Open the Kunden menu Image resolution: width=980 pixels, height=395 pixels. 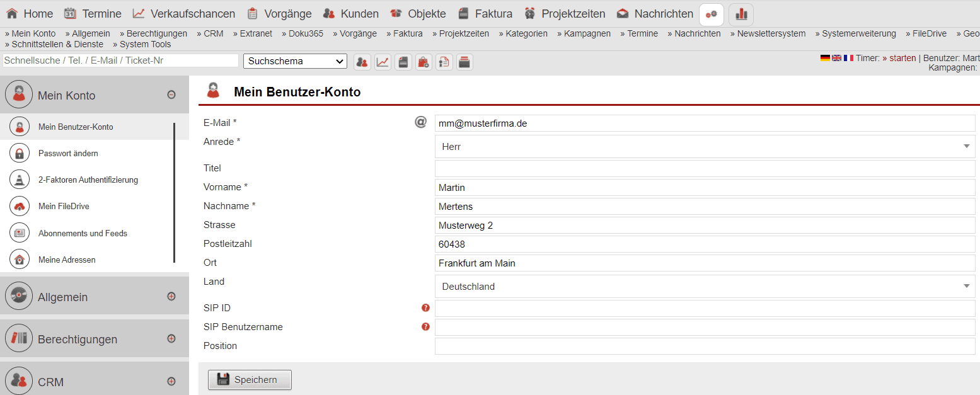click(351, 14)
